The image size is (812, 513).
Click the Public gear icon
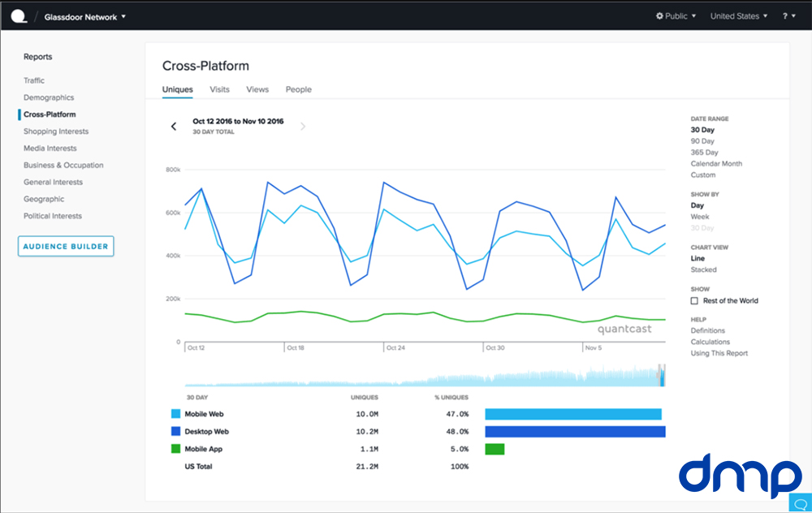click(x=660, y=16)
